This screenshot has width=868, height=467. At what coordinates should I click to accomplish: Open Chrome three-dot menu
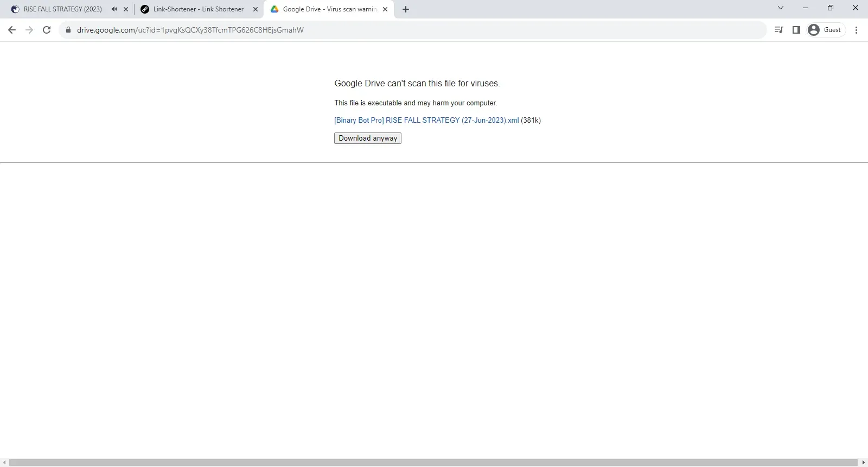point(857,30)
